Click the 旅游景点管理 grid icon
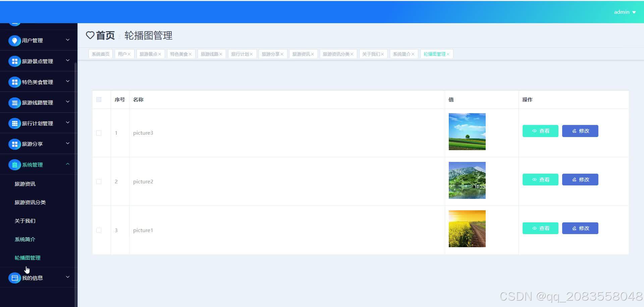This screenshot has width=644, height=307. point(14,61)
